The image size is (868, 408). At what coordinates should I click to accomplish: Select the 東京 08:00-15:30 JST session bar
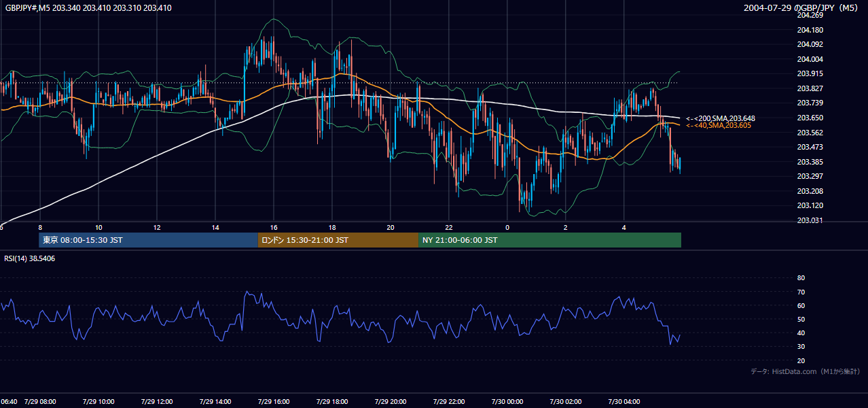click(148, 240)
